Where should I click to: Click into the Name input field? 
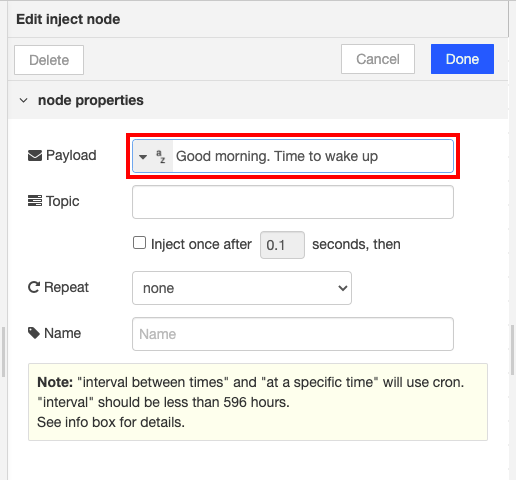(293, 334)
